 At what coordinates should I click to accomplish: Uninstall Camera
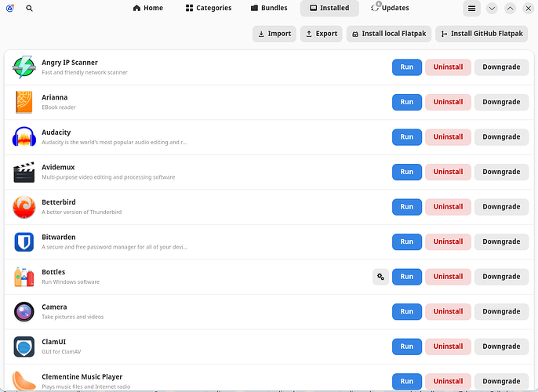(448, 312)
